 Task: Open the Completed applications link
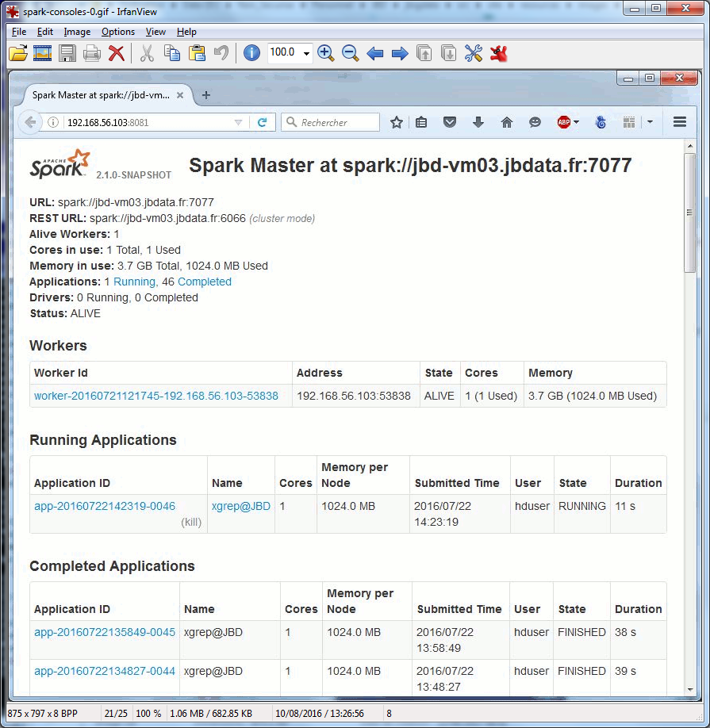click(x=205, y=282)
